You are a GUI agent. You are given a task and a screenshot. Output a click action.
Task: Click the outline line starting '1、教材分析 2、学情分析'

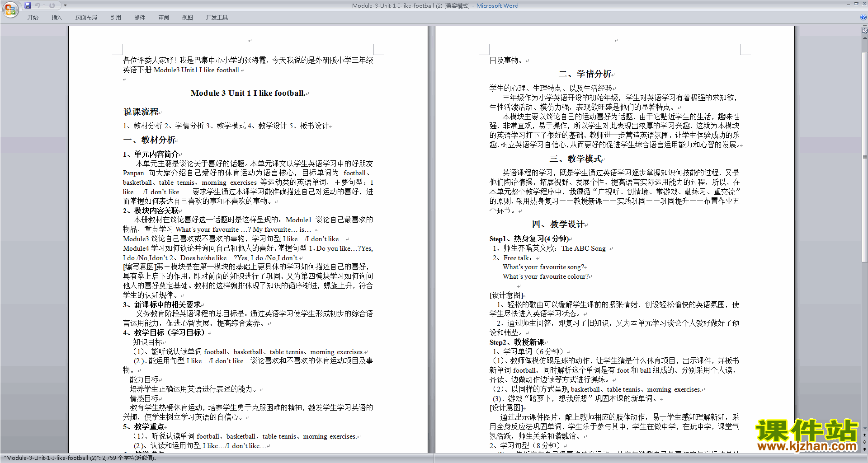point(226,126)
